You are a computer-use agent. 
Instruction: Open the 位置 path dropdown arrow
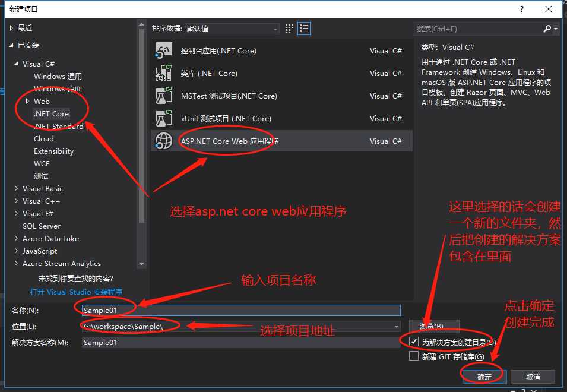(397, 327)
